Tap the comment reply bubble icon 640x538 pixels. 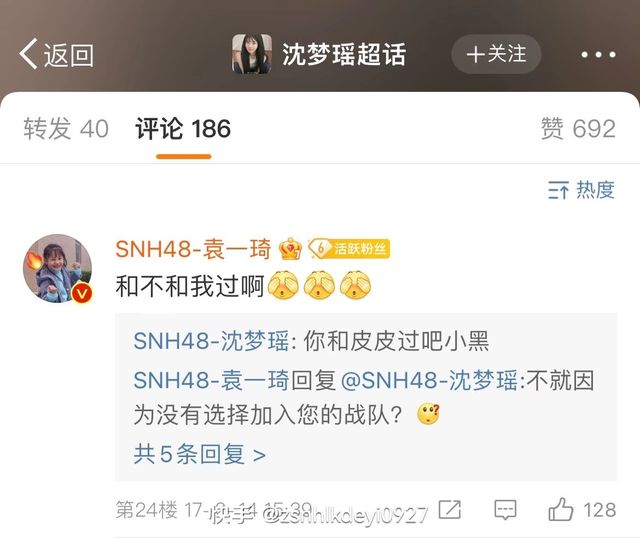click(505, 510)
